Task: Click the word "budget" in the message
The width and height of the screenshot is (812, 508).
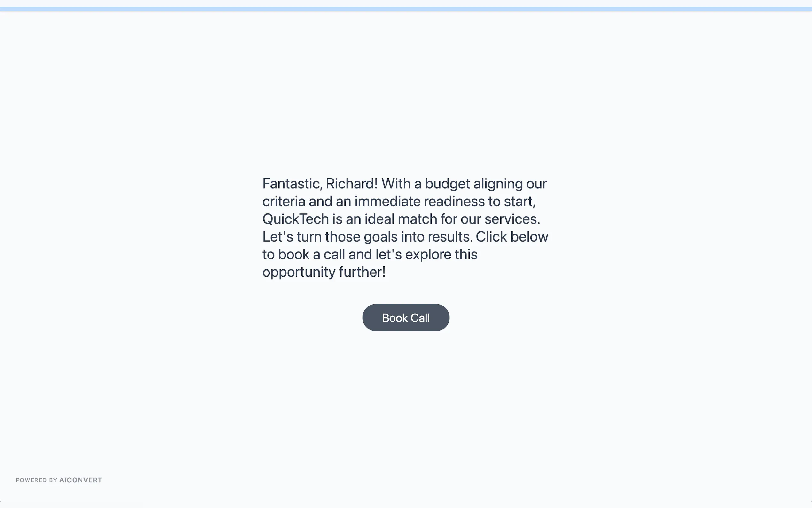Action: point(447,184)
